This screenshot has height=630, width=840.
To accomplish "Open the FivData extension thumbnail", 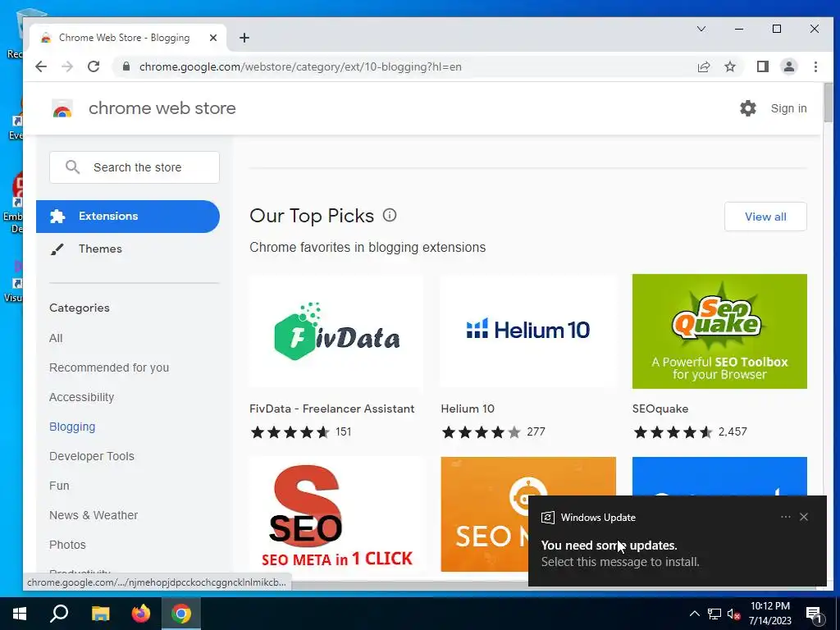I will [x=336, y=331].
